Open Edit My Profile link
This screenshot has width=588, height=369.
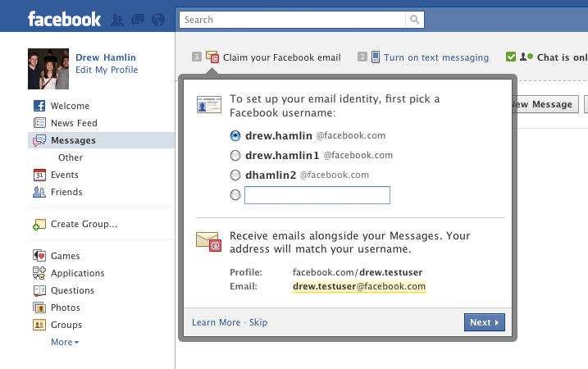coord(107,70)
